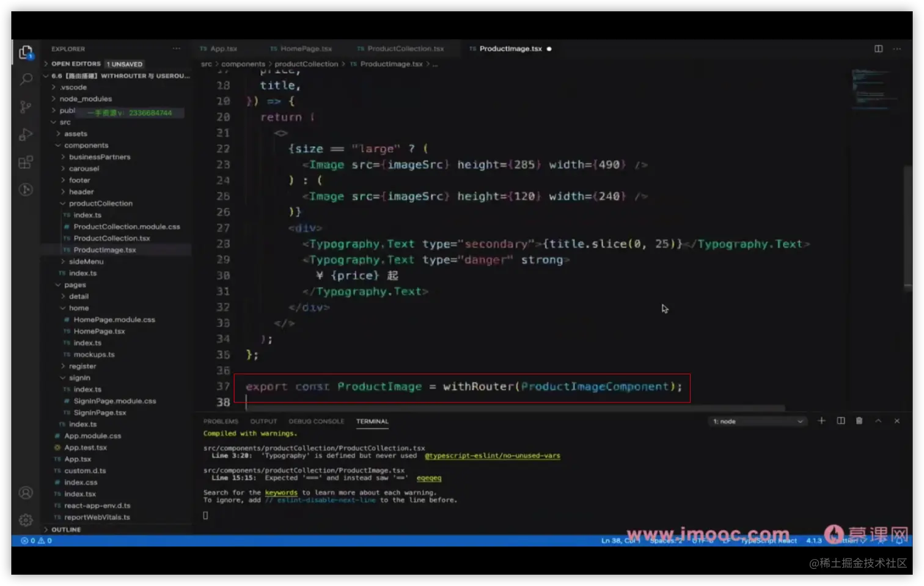Open Explorer panel more actions ellipsis

(177, 49)
